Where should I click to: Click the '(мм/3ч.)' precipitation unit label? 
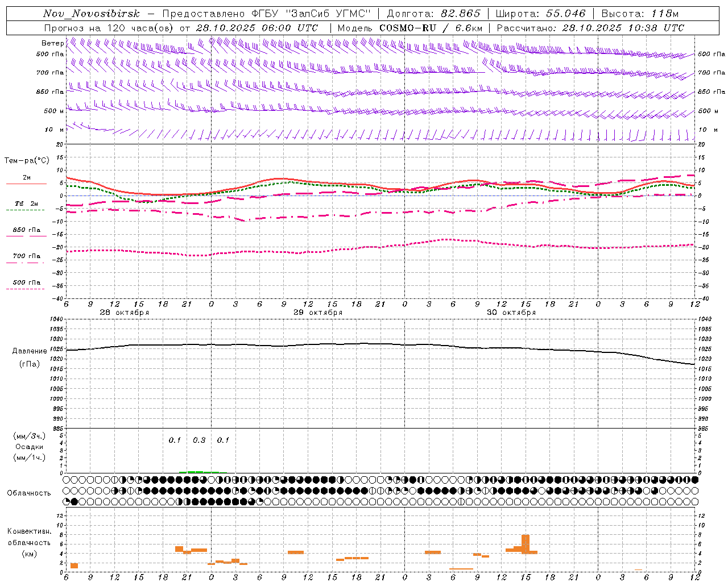29,436
